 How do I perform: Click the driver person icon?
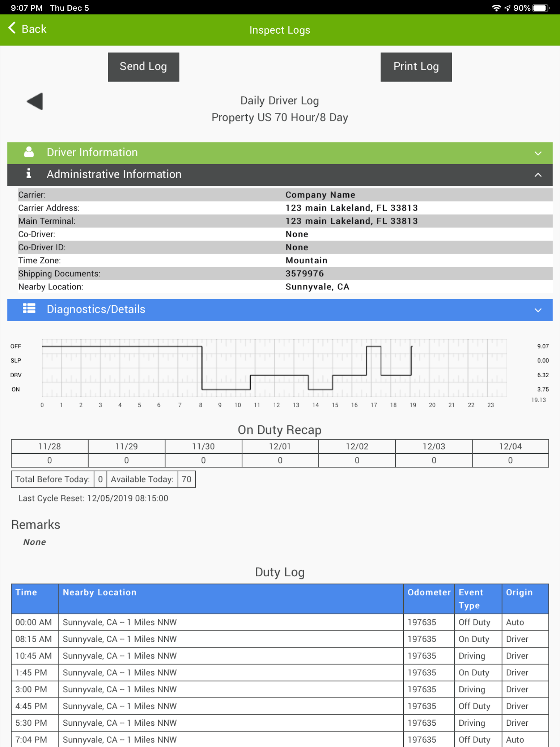pos(29,152)
